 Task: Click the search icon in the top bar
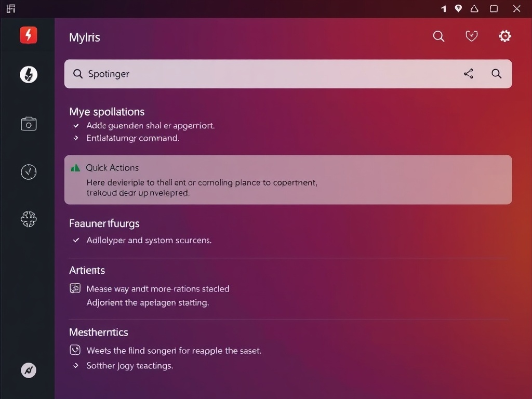(x=438, y=36)
